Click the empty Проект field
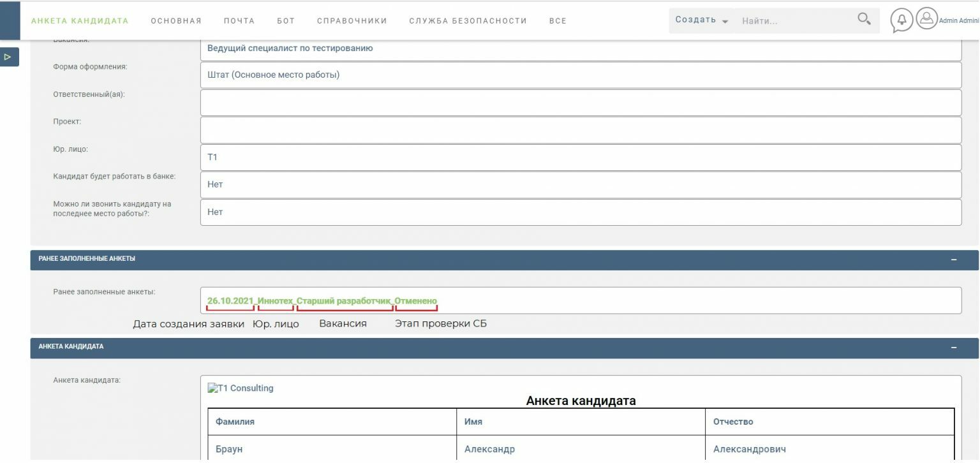 (x=581, y=130)
